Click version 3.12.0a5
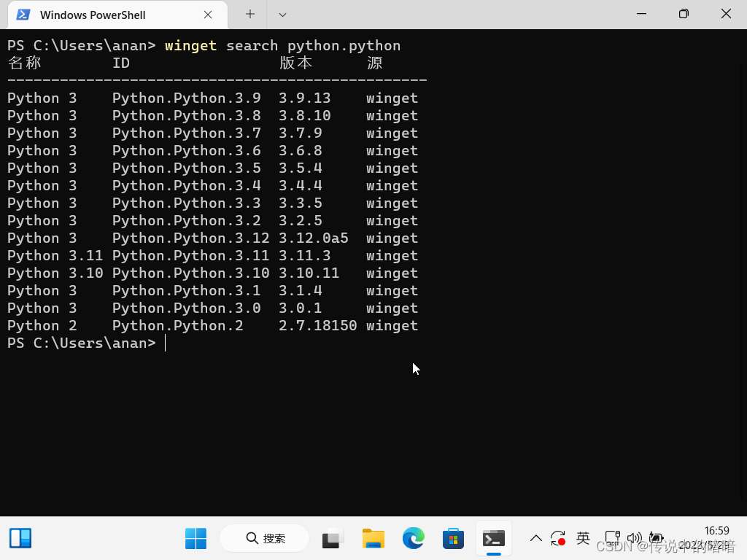 [314, 238]
